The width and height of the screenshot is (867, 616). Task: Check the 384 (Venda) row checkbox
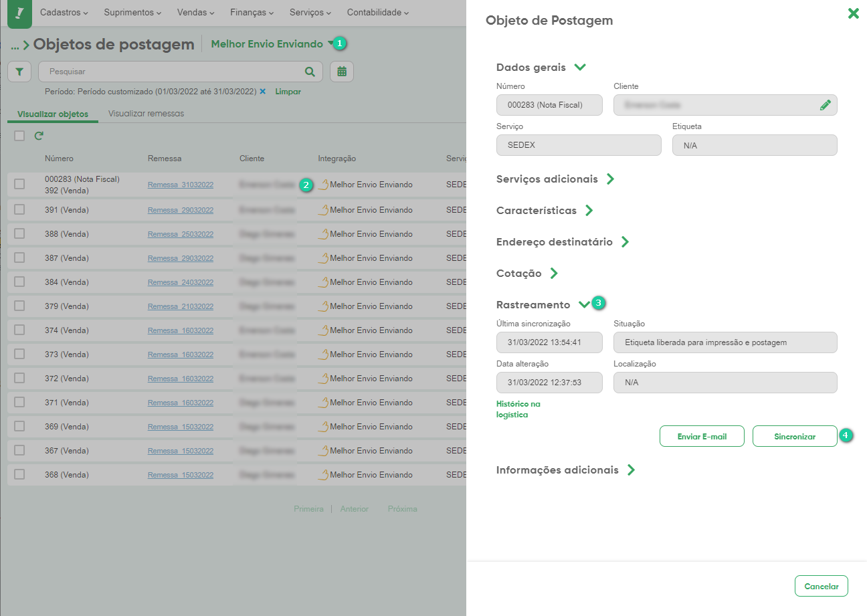19,282
